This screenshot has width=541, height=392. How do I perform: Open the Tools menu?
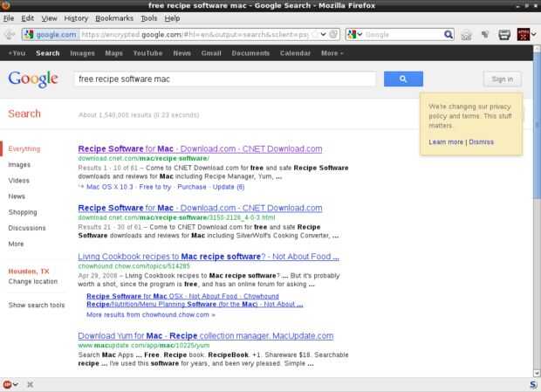pos(148,18)
